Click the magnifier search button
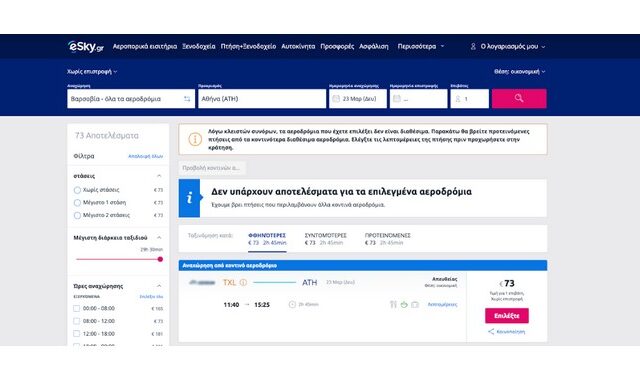 coord(519,98)
